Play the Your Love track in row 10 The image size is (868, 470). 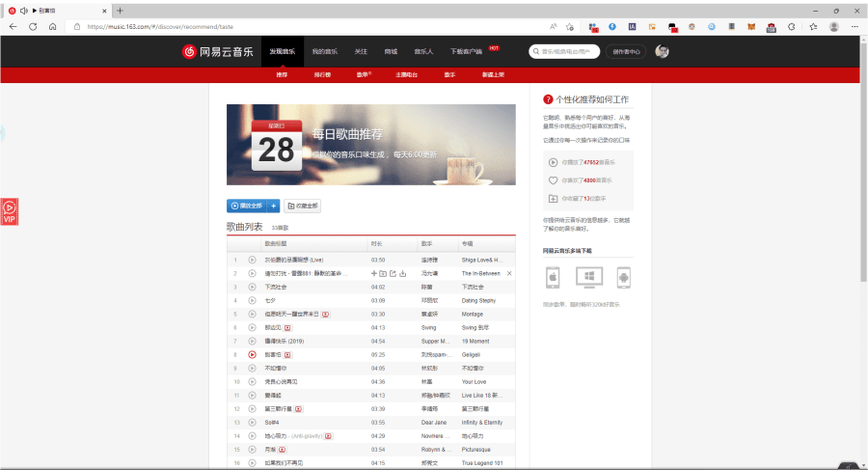click(x=252, y=382)
